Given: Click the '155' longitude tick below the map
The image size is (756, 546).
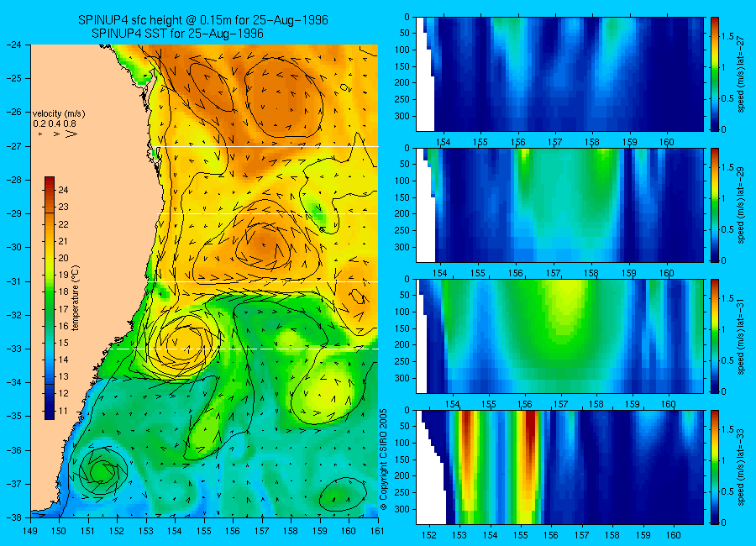Looking at the screenshot, I should click(x=204, y=531).
